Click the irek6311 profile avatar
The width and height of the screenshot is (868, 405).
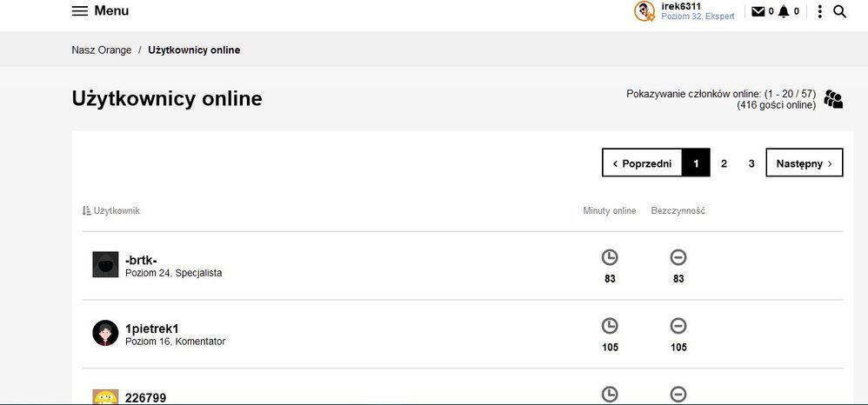pos(644,11)
